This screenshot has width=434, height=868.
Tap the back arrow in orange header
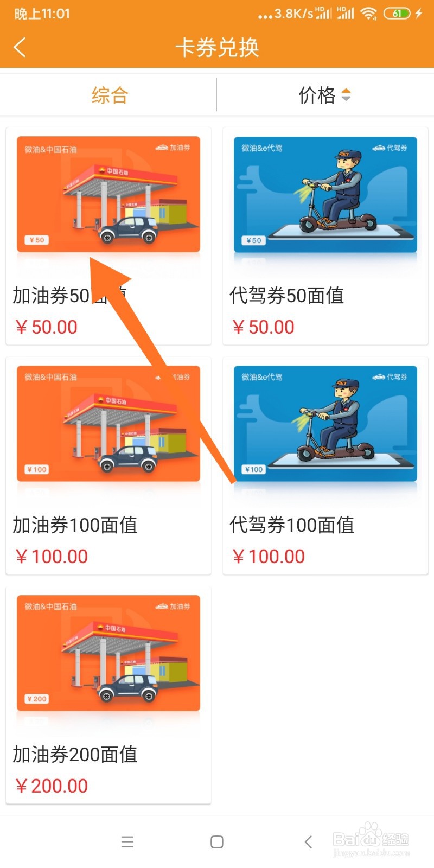click(20, 47)
